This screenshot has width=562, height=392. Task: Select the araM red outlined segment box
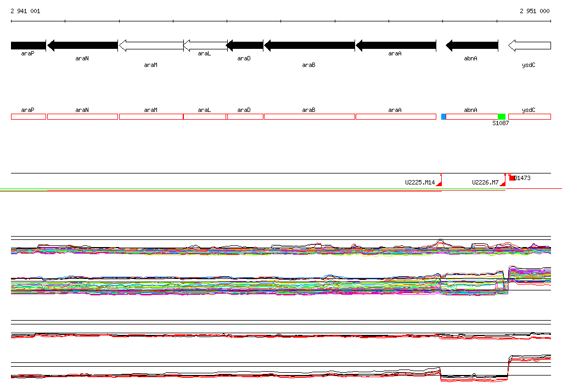point(151,116)
